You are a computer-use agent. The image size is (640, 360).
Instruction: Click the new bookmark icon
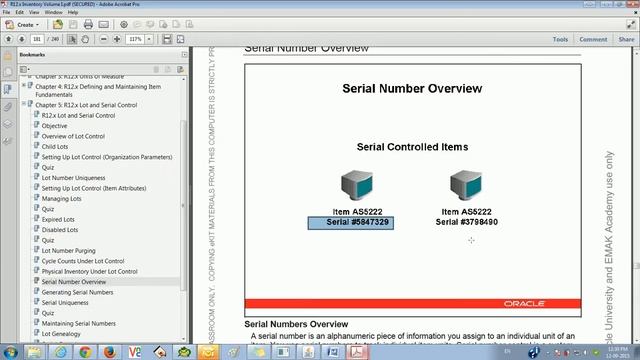[180, 69]
